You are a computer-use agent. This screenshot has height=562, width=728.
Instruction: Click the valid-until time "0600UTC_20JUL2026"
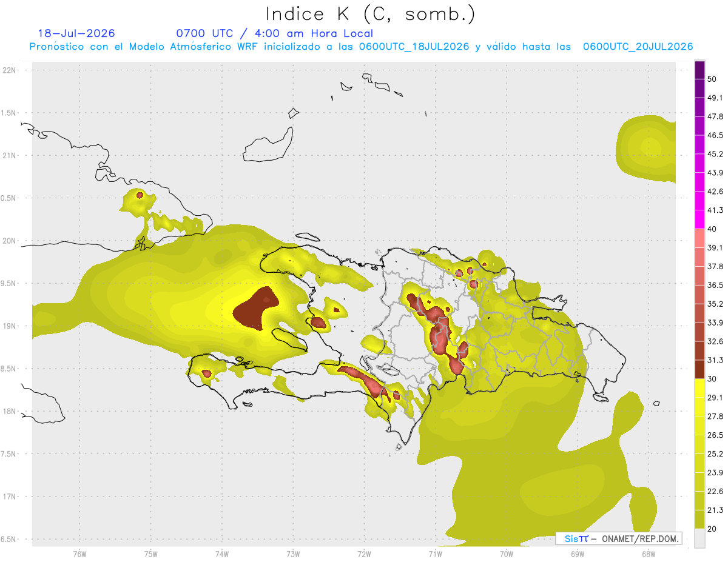(638, 47)
